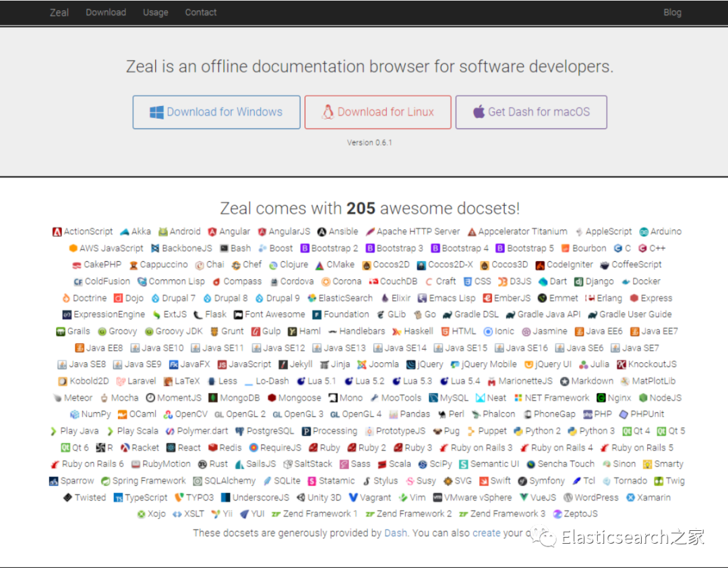Click Download for Linux button
Image resolution: width=728 pixels, height=568 pixels.
click(378, 112)
